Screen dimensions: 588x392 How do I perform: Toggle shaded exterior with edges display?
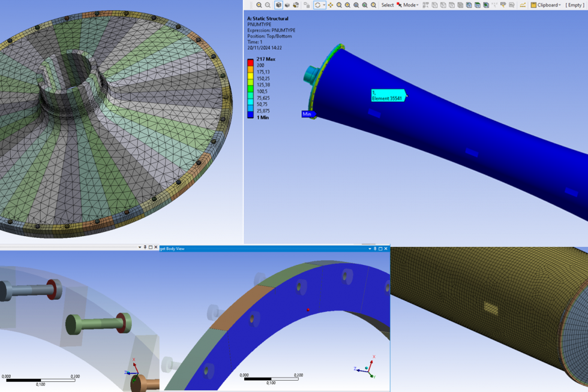(x=278, y=5)
